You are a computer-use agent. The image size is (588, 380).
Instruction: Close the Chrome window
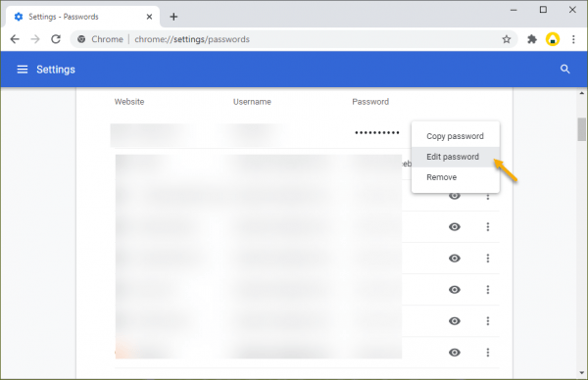pyautogui.click(x=572, y=10)
